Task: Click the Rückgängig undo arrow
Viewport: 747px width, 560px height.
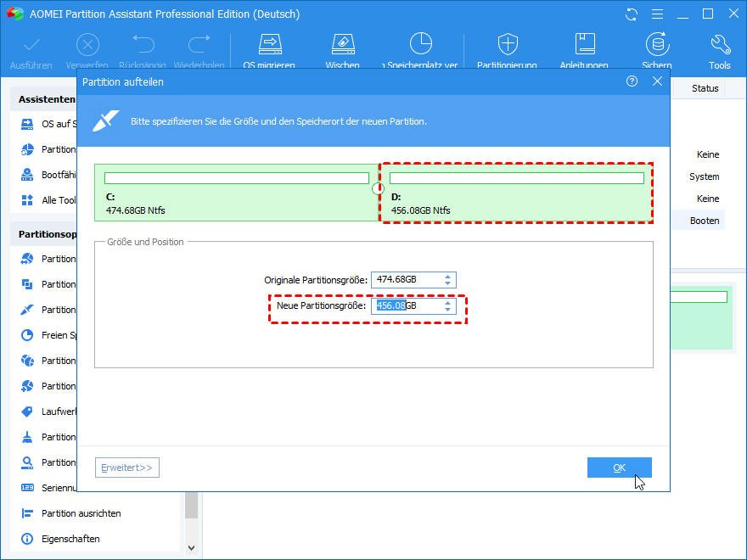Action: click(x=143, y=44)
